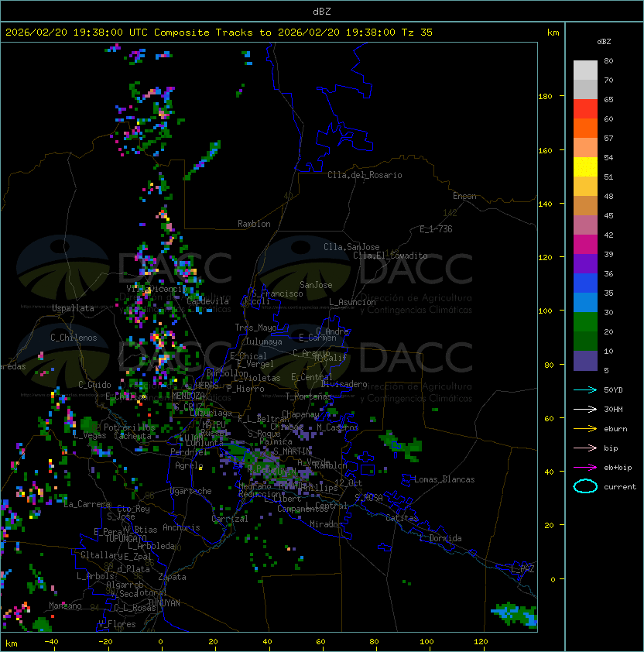Viewport: 644px width, 652px height.
Task: Click the pink bip arrow icon
Action: pyautogui.click(x=585, y=448)
